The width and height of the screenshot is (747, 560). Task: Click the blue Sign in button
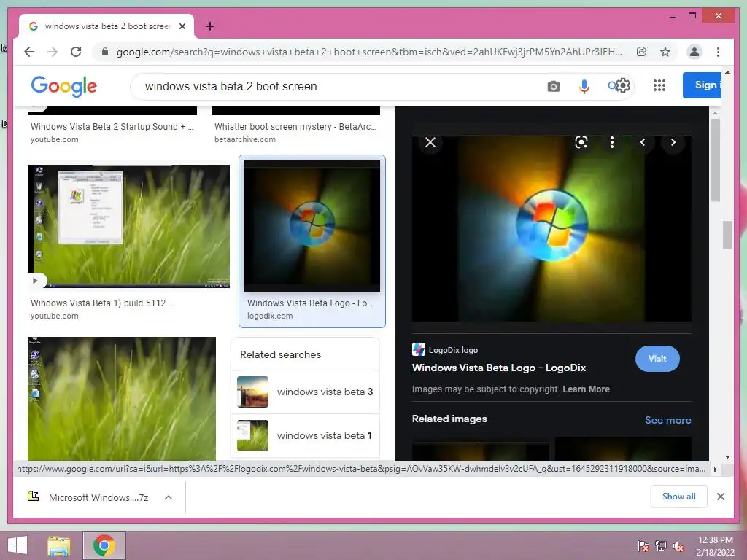(x=702, y=85)
